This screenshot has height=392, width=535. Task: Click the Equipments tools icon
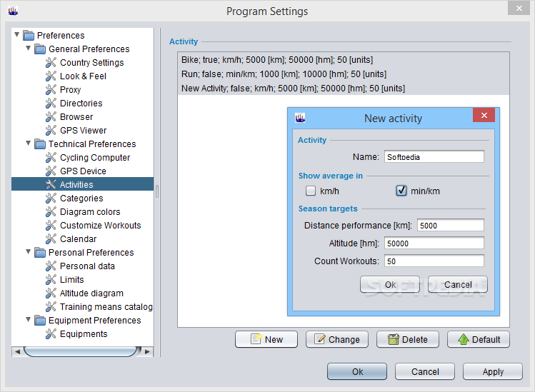[51, 334]
